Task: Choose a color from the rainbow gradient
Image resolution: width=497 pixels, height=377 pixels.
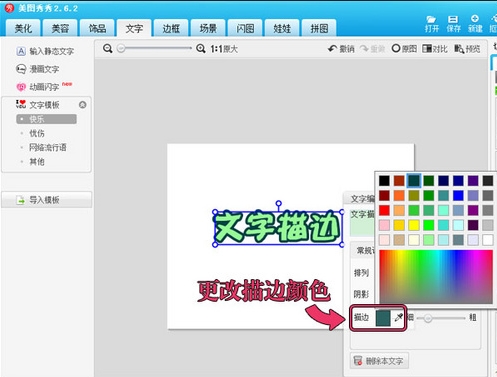Action: point(436,276)
